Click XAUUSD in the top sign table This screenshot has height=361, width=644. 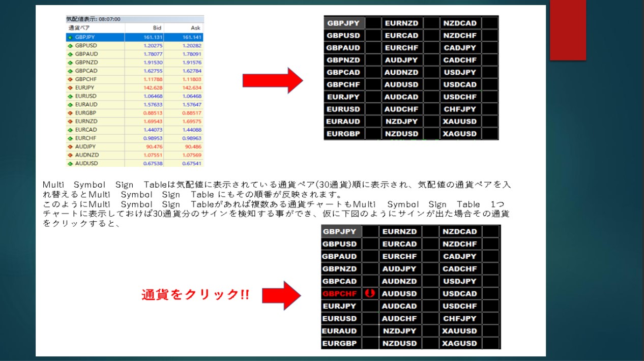tap(460, 122)
